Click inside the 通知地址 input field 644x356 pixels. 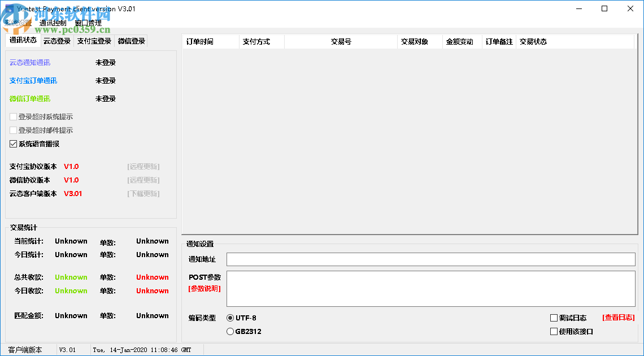point(395,259)
